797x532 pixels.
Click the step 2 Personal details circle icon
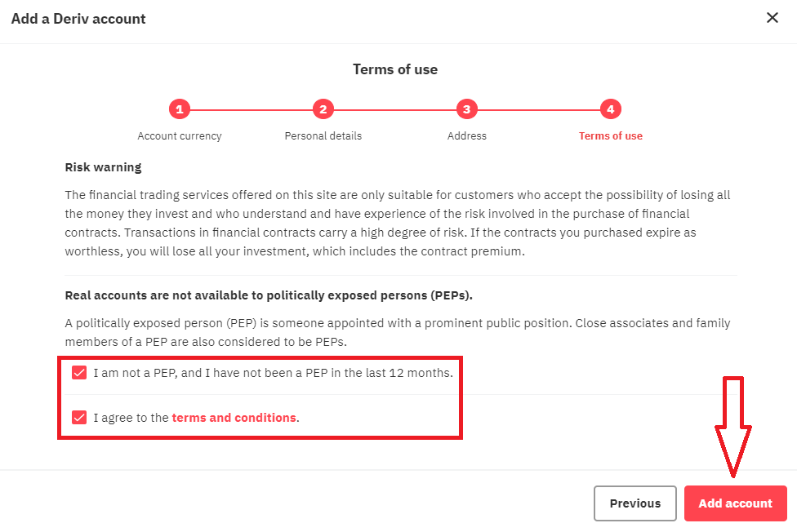(323, 109)
